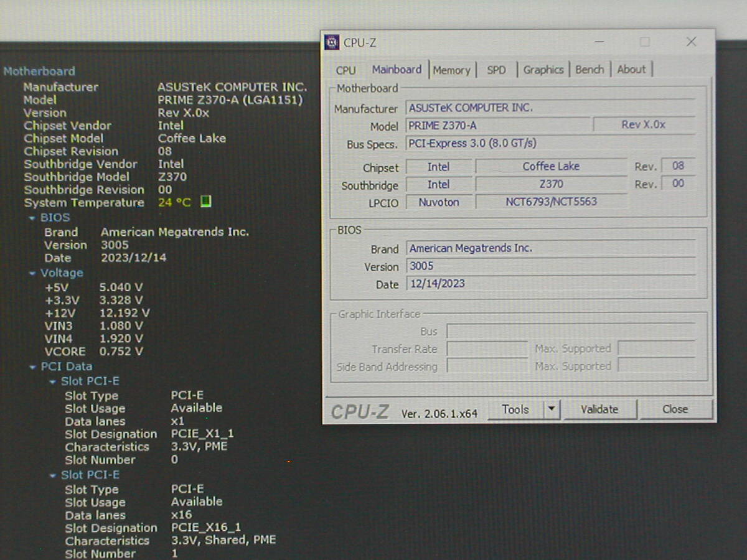Click the Ver. 2.06.1.x64 version text
This screenshot has height=560, width=747.
pyautogui.click(x=439, y=413)
